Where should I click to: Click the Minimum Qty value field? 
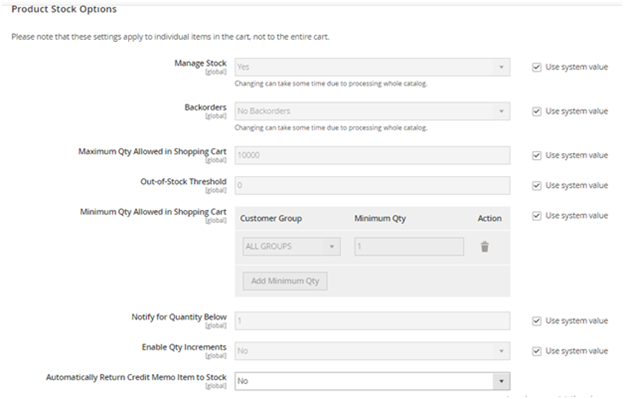pyautogui.click(x=409, y=247)
